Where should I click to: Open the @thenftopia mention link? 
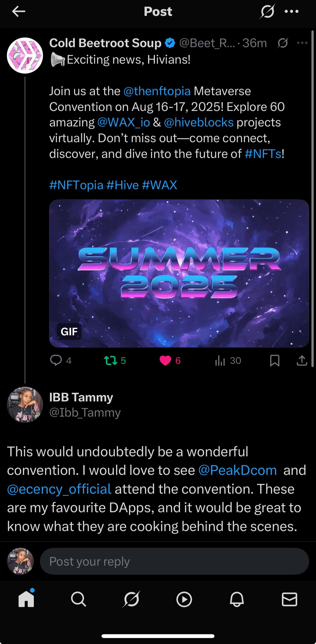coord(157,91)
